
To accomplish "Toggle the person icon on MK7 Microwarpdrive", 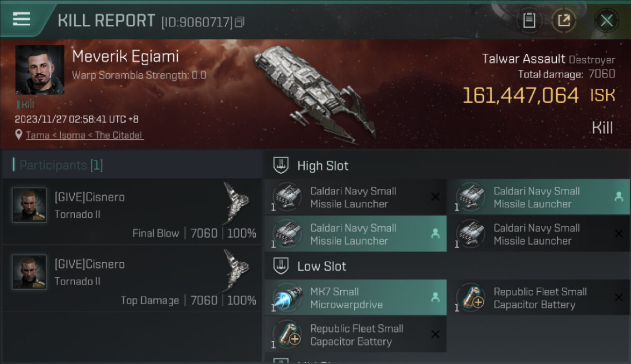I will [x=435, y=298].
